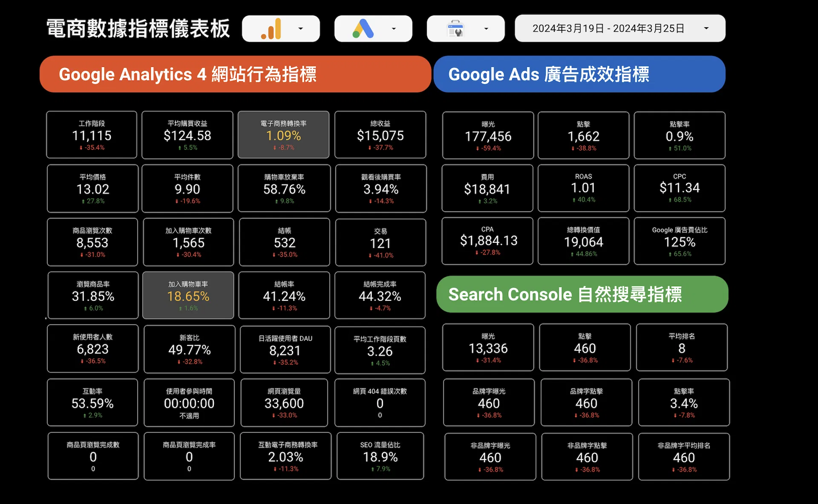Click the 平均件數 9.90 scorecard
This screenshot has width=818, height=504.
187,188
